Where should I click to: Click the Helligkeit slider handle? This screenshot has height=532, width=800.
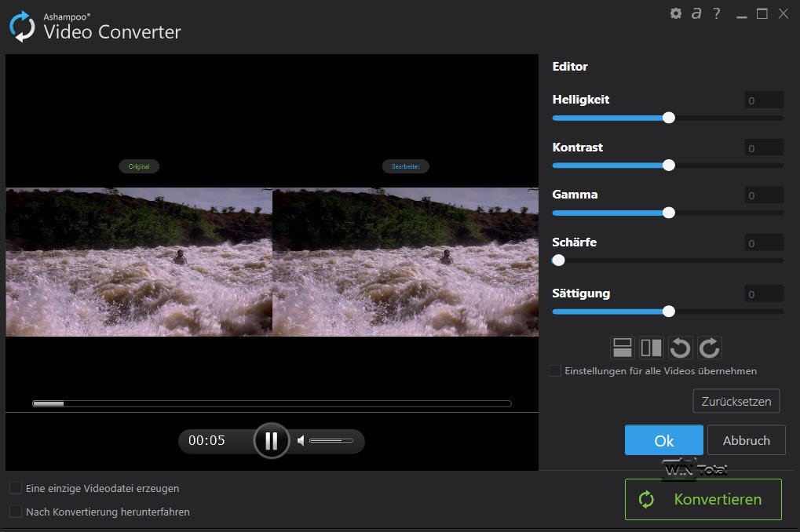pos(669,118)
